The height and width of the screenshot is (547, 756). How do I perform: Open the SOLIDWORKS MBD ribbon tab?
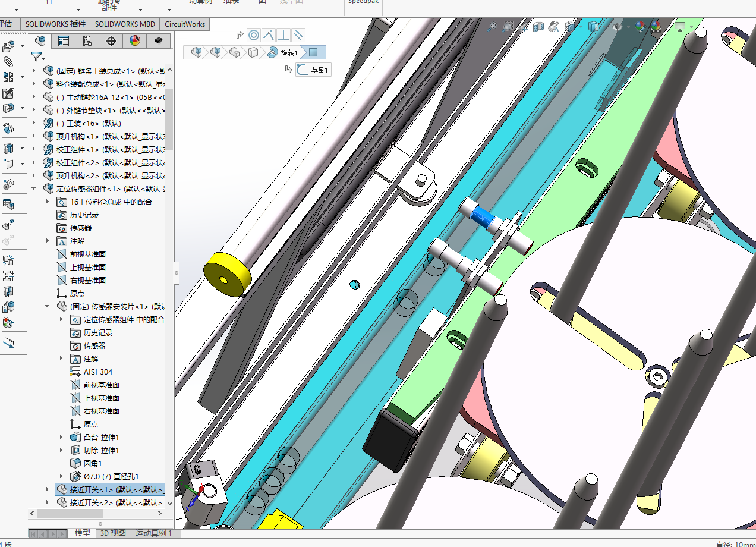click(x=125, y=24)
